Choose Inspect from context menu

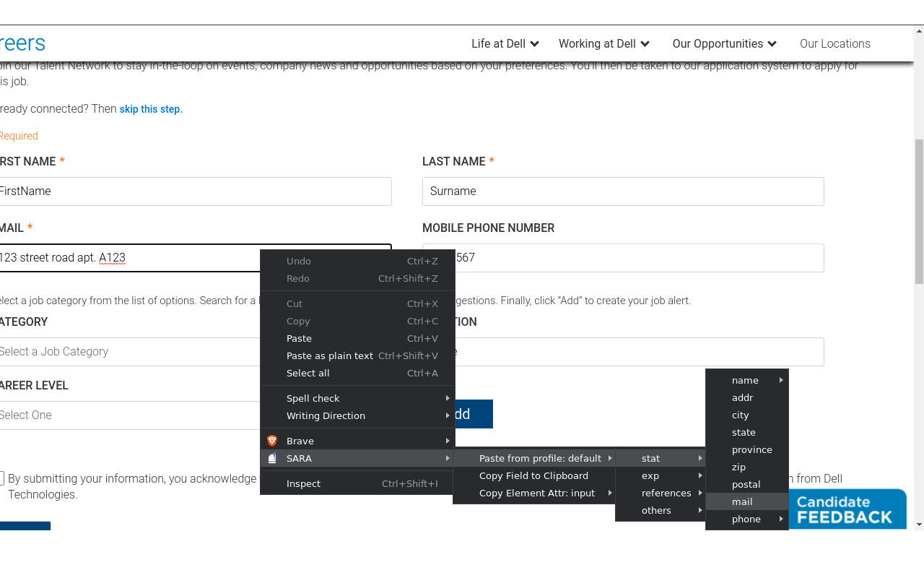[357, 483]
